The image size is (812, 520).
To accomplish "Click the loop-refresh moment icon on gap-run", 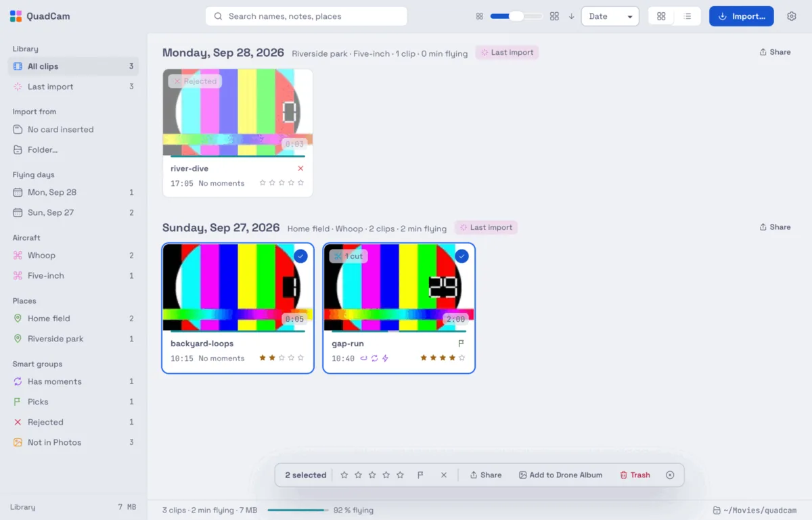I will pos(374,358).
